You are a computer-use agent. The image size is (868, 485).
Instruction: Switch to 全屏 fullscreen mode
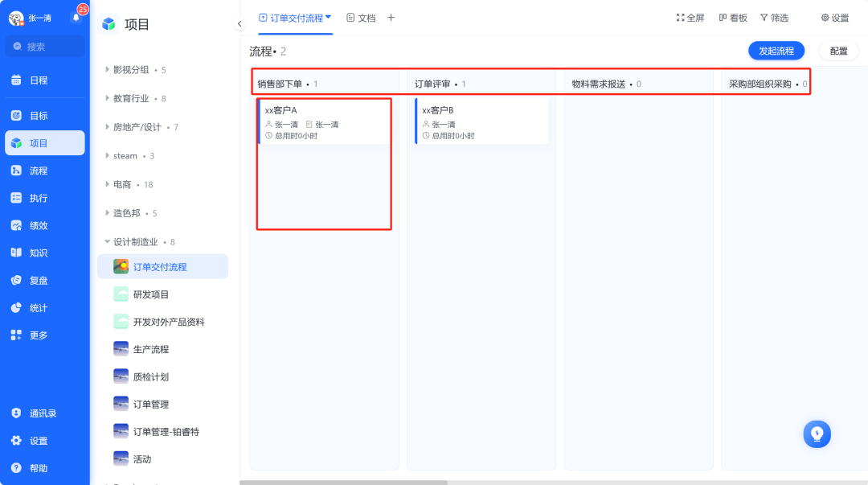[x=690, y=18]
